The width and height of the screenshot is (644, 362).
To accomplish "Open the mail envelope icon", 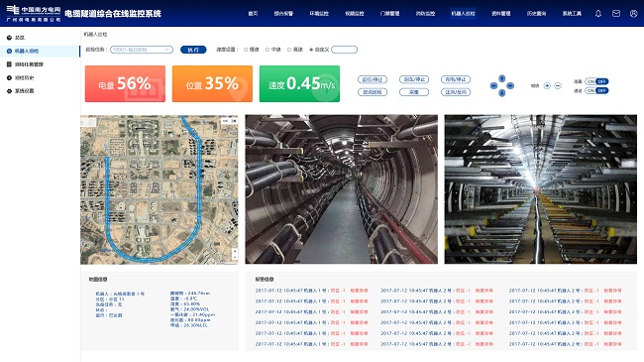I will [x=616, y=14].
